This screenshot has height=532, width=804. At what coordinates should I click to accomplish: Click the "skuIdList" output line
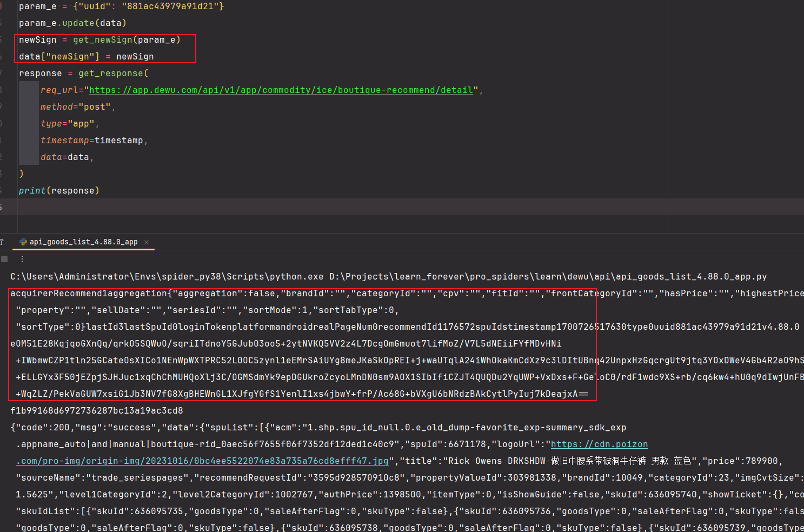click(x=410, y=511)
